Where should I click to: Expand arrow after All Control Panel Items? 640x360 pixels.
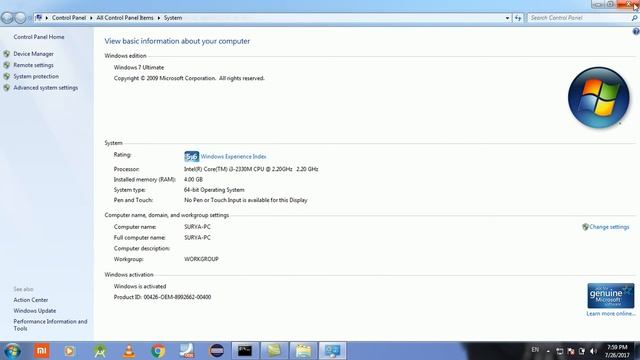point(159,18)
